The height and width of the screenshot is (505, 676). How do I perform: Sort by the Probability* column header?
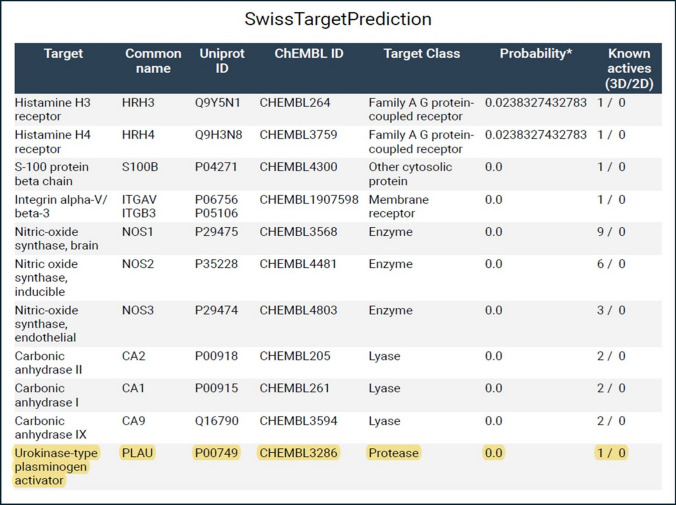click(535, 54)
